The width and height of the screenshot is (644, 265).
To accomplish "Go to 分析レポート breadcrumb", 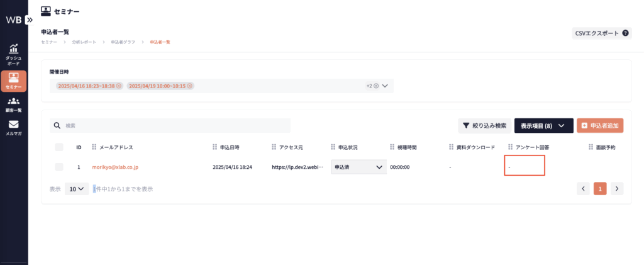I will coord(84,42).
